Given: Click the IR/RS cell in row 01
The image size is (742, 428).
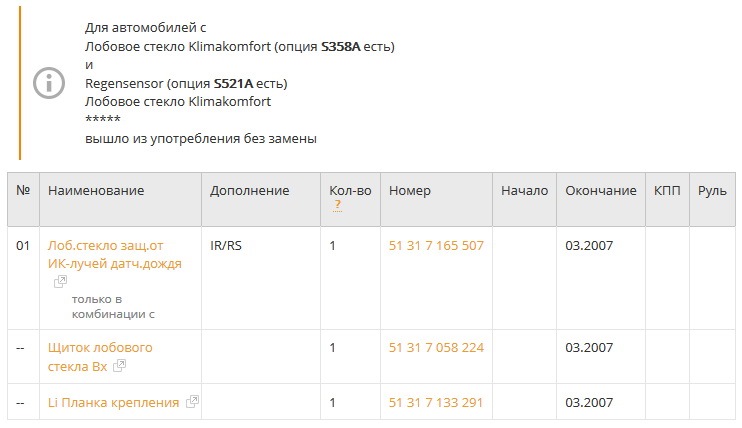Looking at the screenshot, I should coord(226,245).
